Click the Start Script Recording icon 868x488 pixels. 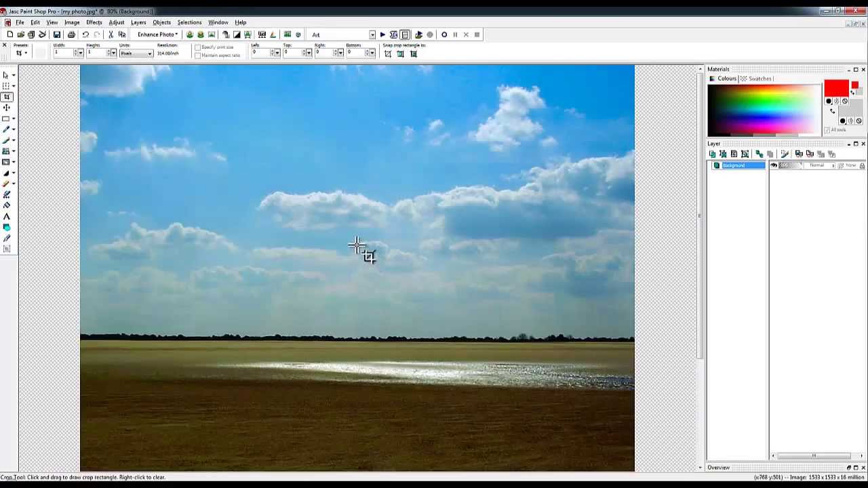coord(444,35)
